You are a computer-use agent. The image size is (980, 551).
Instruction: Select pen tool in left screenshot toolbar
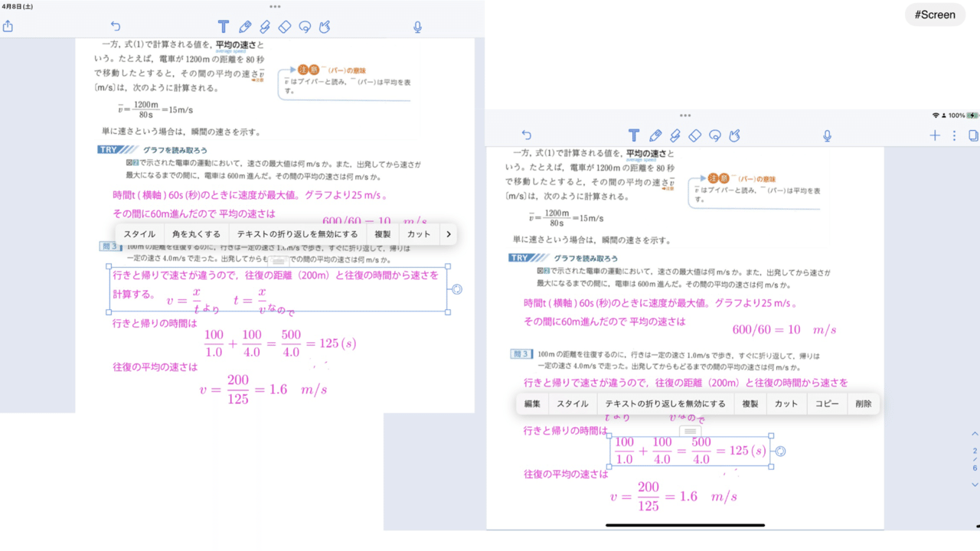point(245,27)
